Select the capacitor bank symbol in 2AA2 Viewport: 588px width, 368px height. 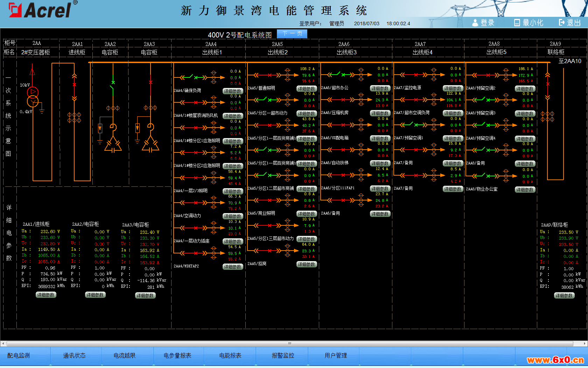coord(113,144)
